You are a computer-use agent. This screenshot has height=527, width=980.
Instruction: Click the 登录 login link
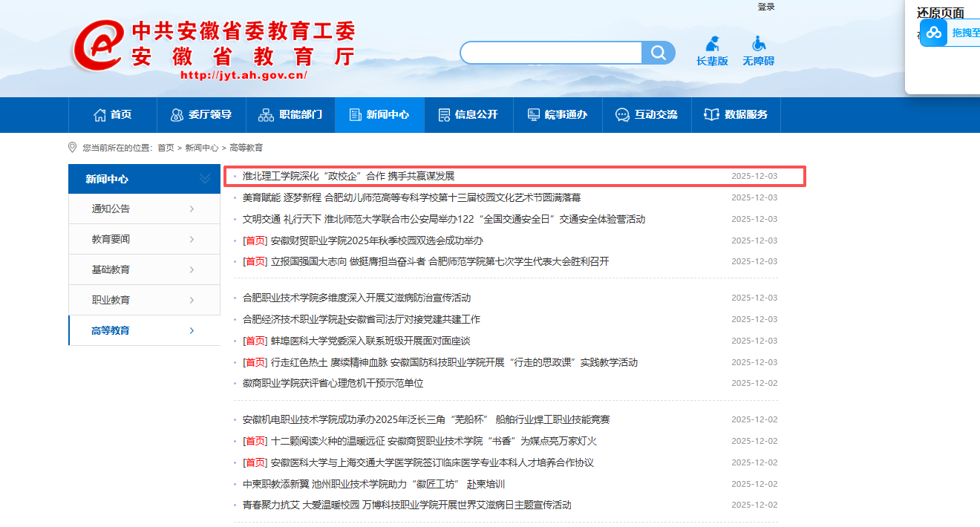point(766,7)
